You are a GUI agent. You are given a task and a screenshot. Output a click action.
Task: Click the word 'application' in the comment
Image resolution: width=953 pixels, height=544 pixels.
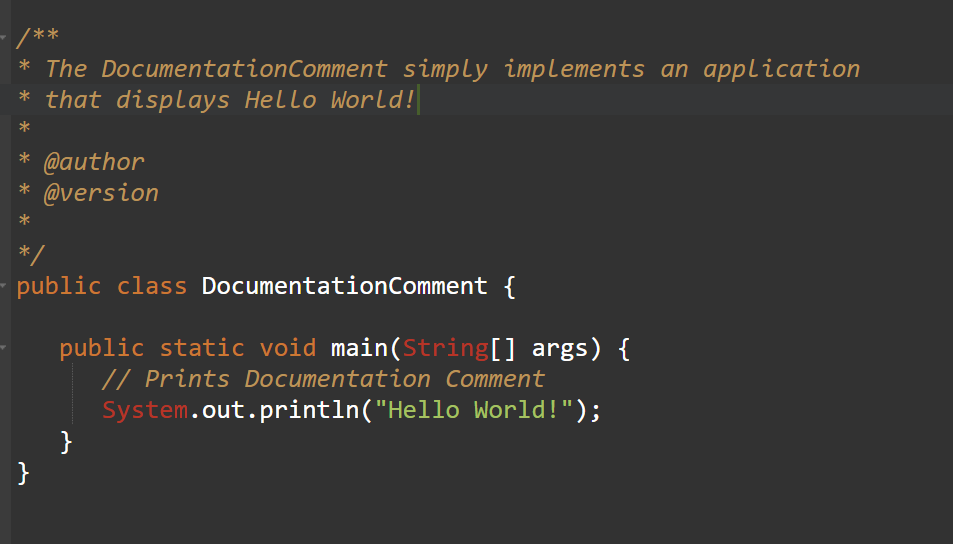[x=782, y=70]
